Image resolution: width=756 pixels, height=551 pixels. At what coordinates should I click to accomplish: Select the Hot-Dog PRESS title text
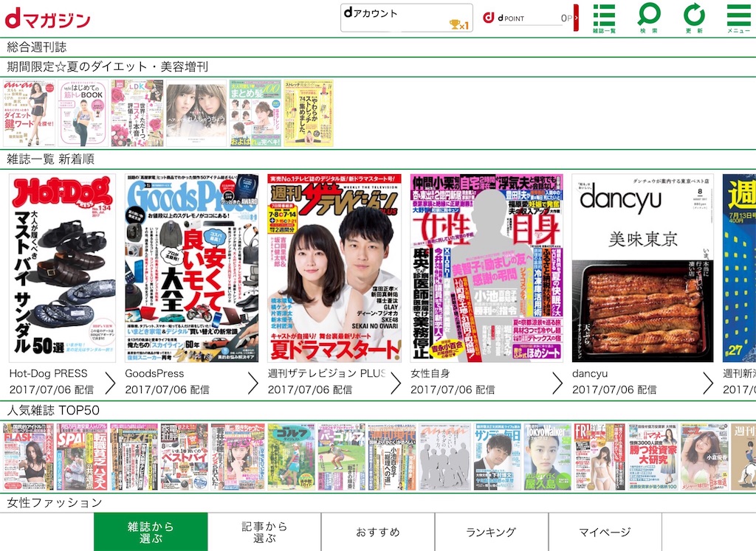click(48, 373)
